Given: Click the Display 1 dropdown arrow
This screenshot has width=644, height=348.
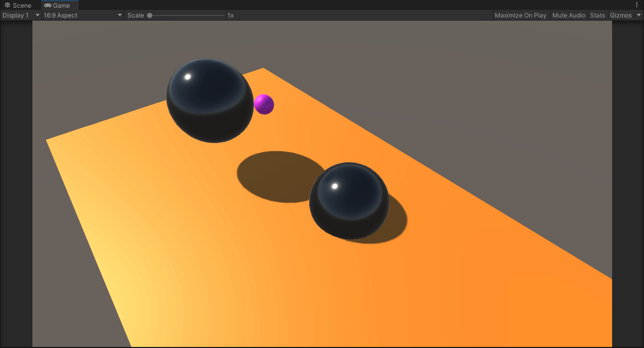Looking at the screenshot, I should pos(37,15).
